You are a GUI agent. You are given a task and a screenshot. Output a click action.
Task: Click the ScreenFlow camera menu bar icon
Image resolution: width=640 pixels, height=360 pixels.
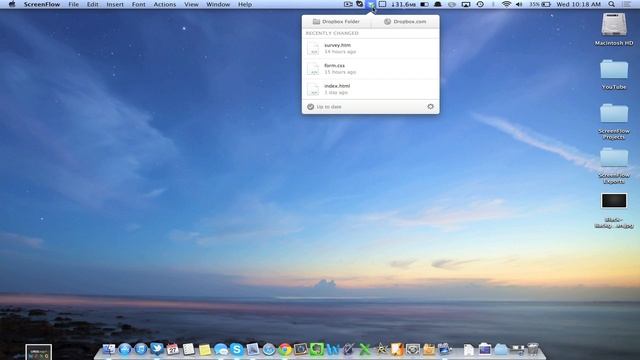pyautogui.click(x=348, y=4)
